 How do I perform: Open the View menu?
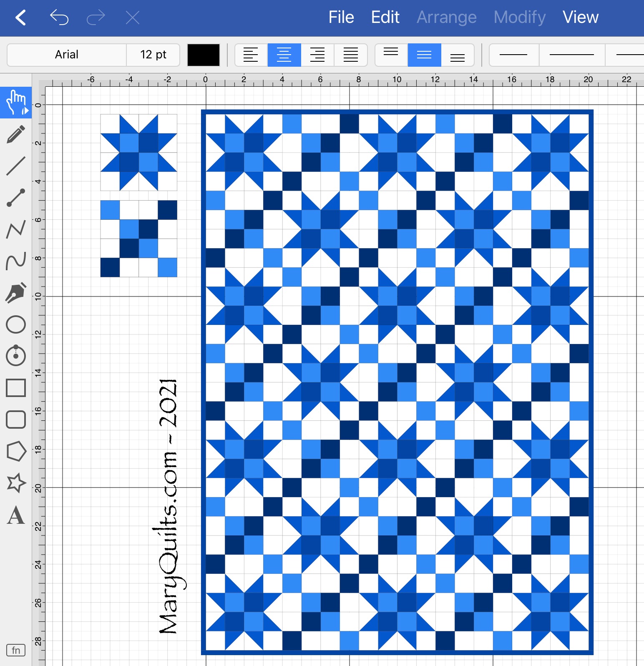[580, 18]
